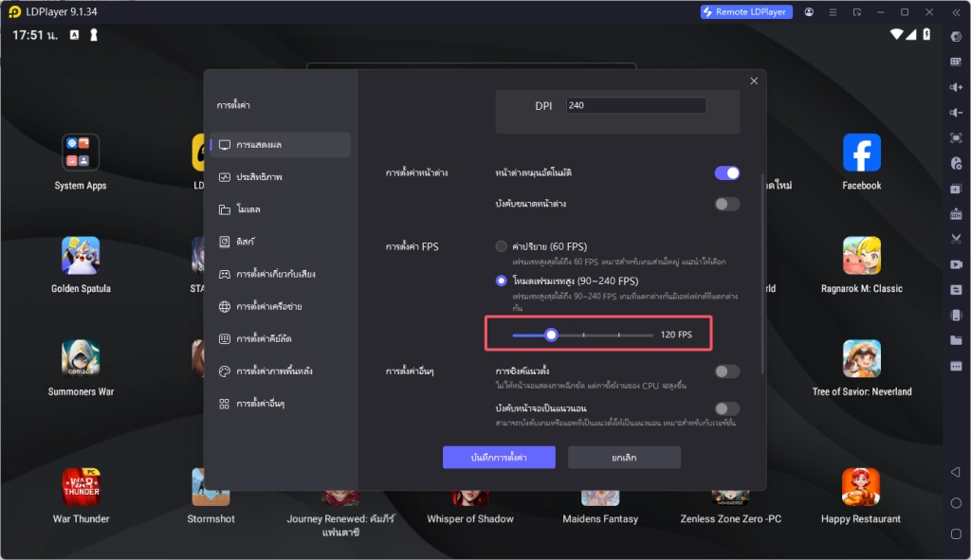Take a screenshot with the scissors icon
The width and height of the screenshot is (971, 560).
pos(959,240)
